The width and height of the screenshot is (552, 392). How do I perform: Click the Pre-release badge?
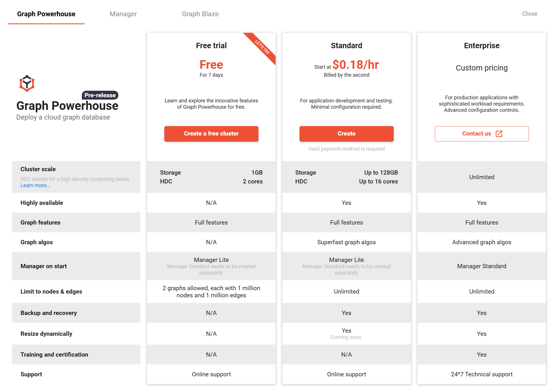coord(100,95)
